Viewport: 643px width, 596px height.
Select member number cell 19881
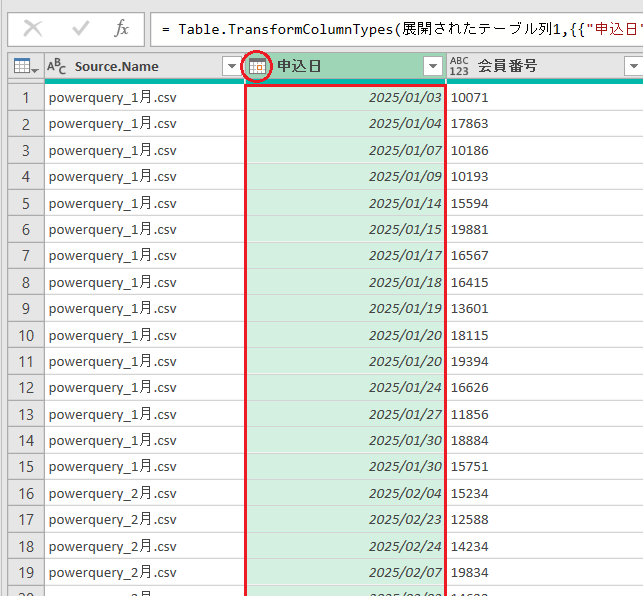(545, 230)
